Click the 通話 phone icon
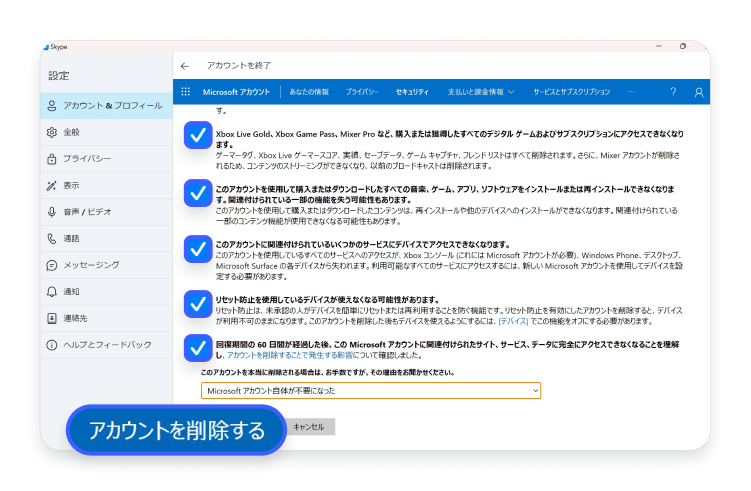Screen dimensions: 751x491 point(52,239)
